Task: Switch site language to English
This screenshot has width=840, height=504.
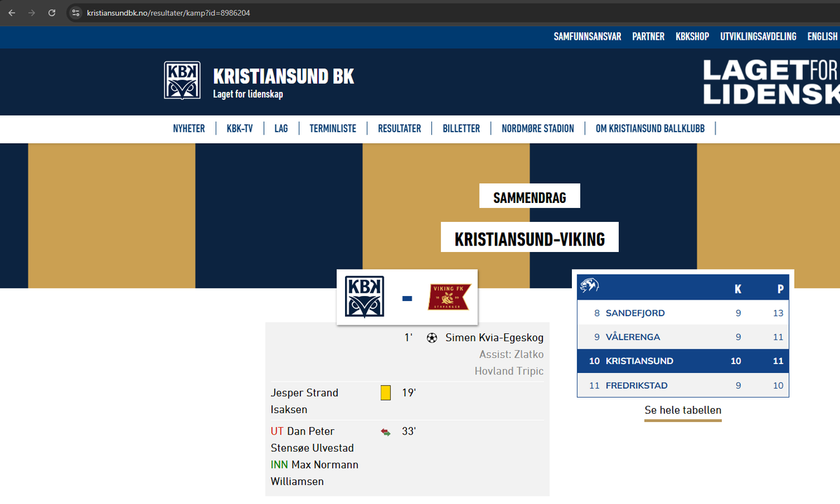Action: click(x=822, y=36)
